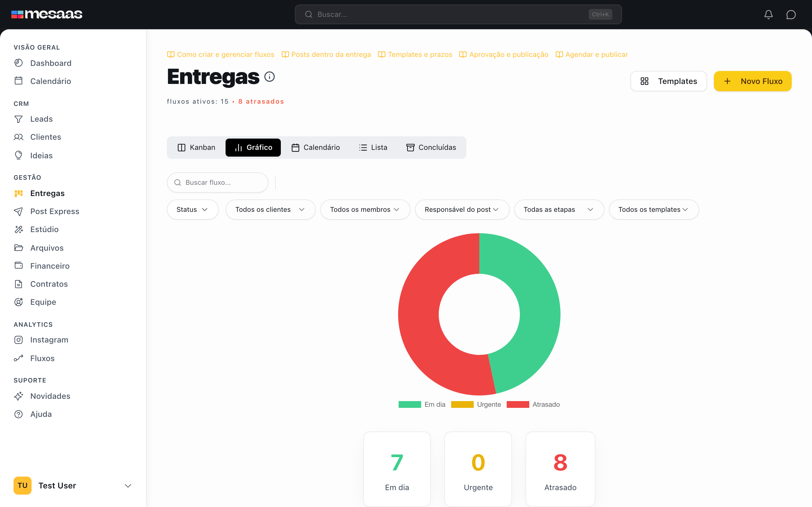The image size is (812, 507).
Task: Click the Novo Fluxo button
Action: coord(753,81)
